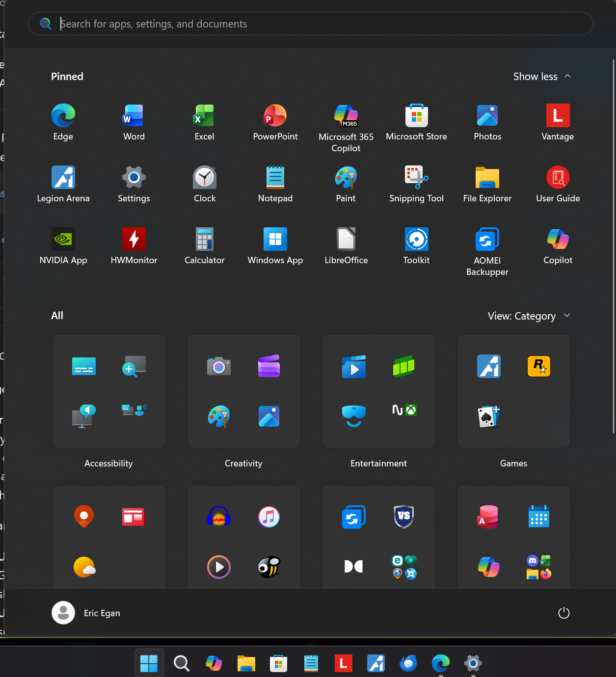Launch iTunes music icon in category grid
Image resolution: width=616 pixels, height=677 pixels.
(269, 516)
